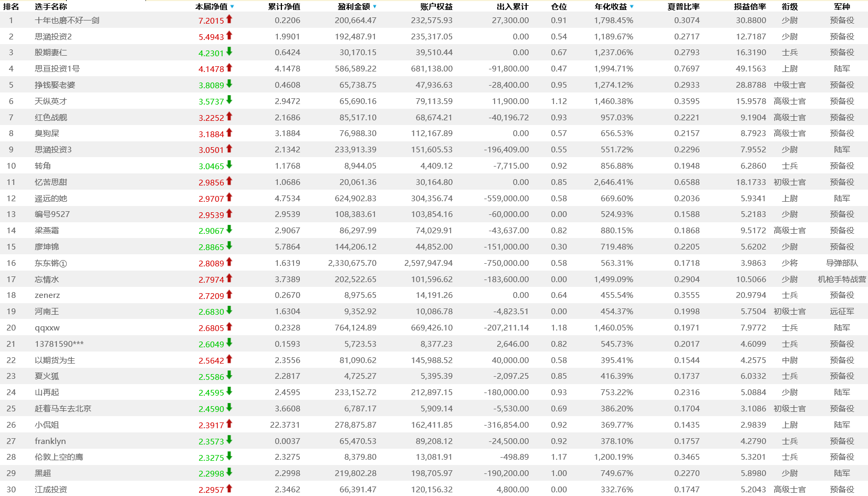The height and width of the screenshot is (496, 868).
Task: Click the red up arrow beside 2.8089
Action: (229, 262)
